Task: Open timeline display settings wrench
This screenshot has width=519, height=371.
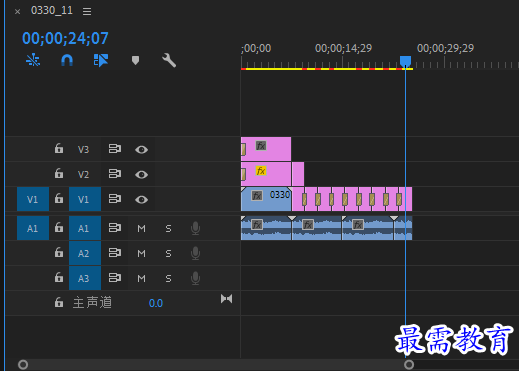Action: click(x=169, y=60)
